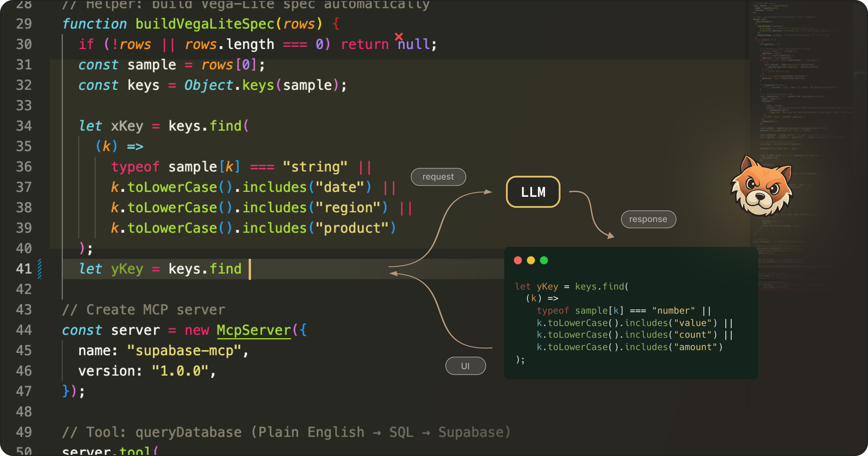Click 'let yKey' in the suggestion panel
This screenshot has height=456, width=868.
click(536, 286)
